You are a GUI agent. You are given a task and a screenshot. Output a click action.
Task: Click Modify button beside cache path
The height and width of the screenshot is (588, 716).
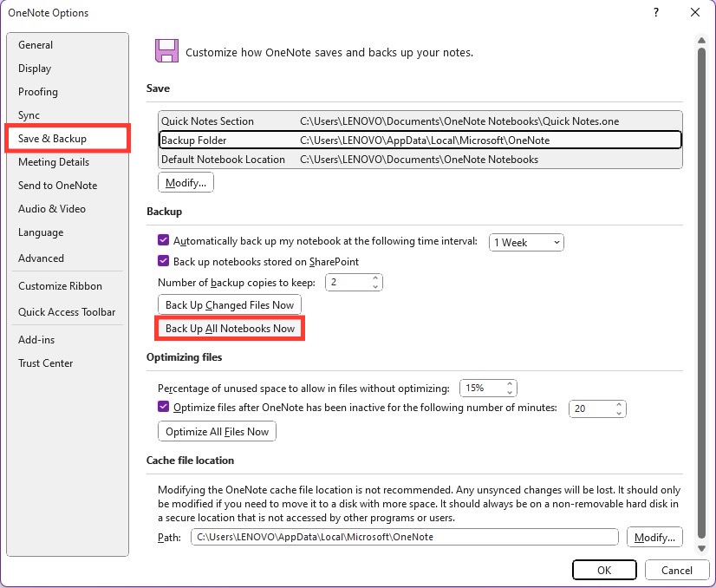[x=654, y=538]
